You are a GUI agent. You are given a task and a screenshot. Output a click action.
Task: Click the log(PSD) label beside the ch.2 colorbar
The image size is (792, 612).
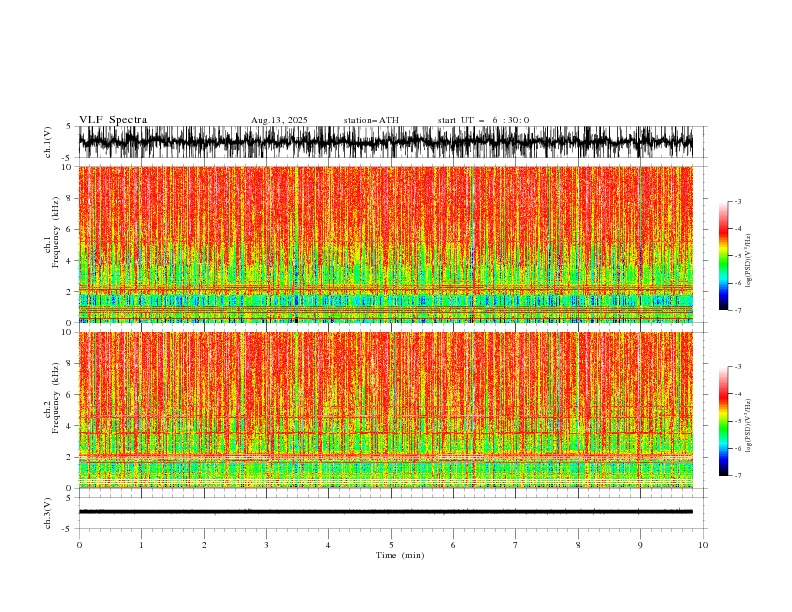[x=749, y=426]
